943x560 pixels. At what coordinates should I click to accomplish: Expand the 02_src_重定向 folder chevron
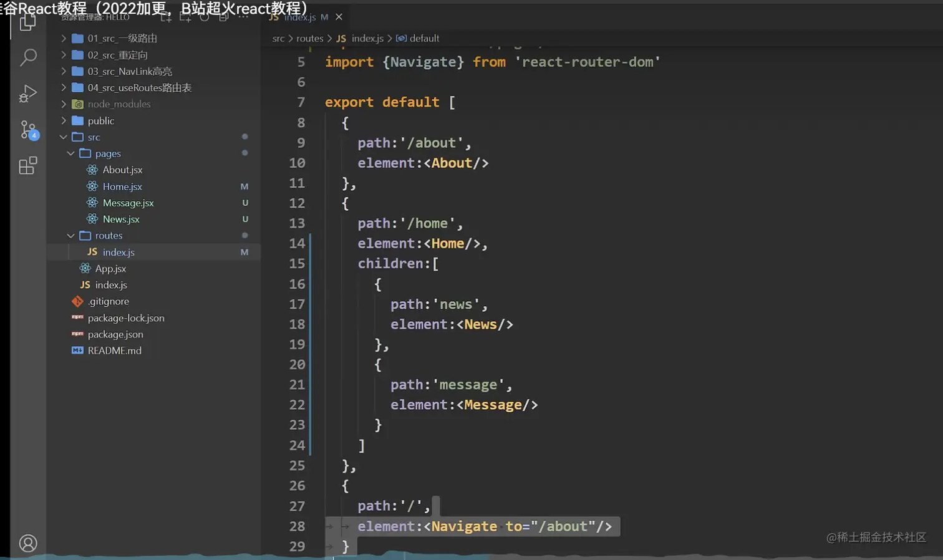point(64,55)
